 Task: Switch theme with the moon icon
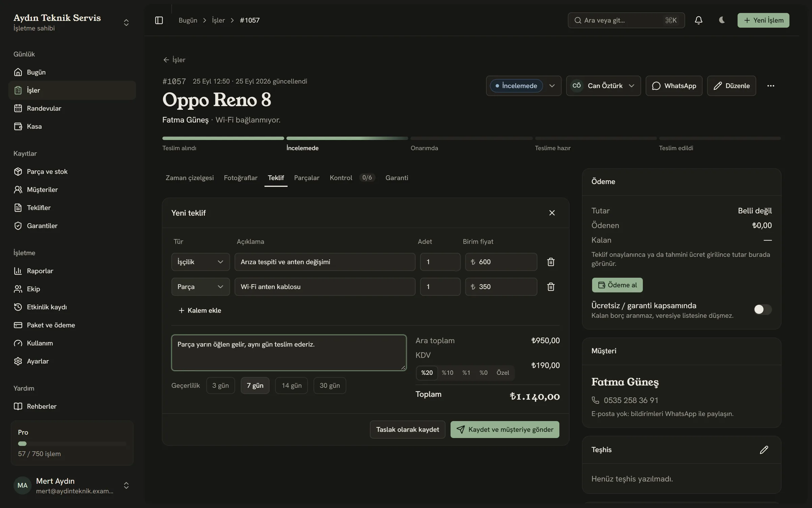722,20
